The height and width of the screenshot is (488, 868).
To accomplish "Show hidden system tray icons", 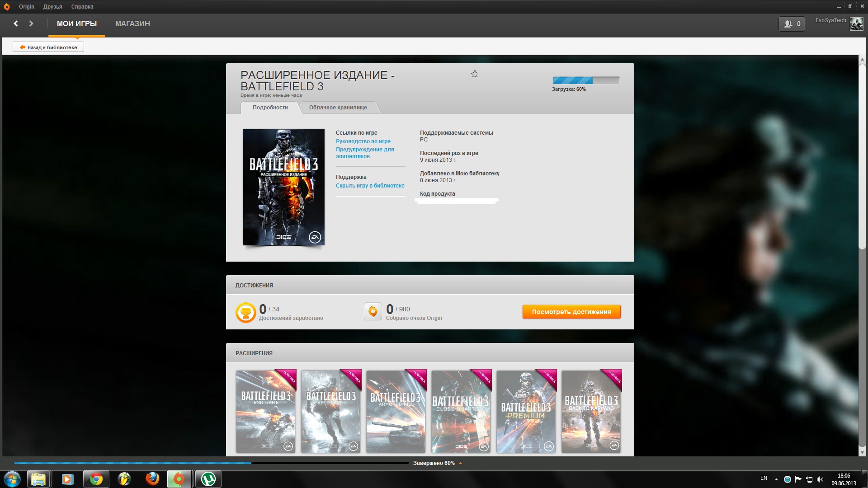I will (776, 479).
